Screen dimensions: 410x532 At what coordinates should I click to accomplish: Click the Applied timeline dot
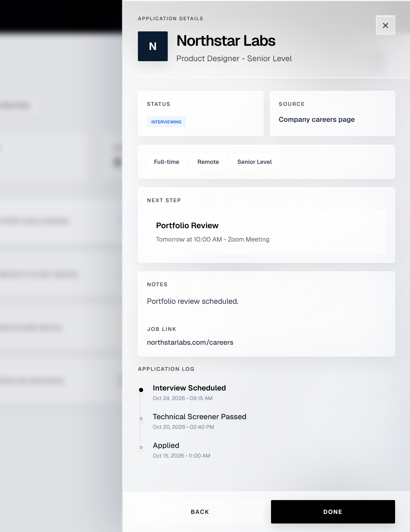(141, 447)
